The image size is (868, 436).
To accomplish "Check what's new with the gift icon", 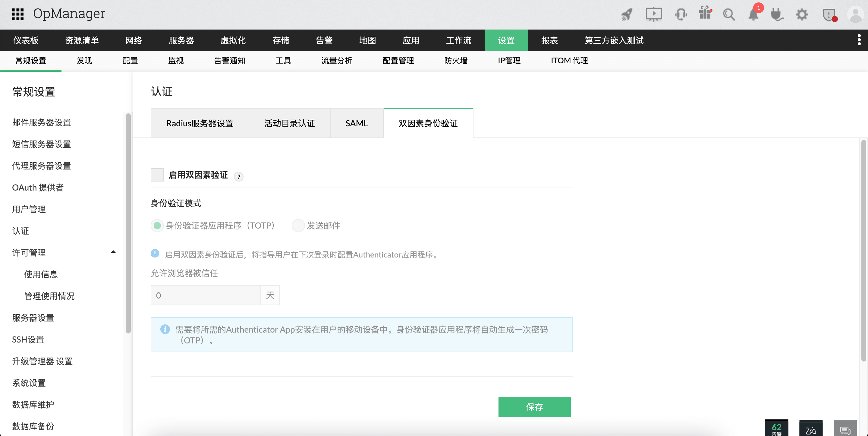I will pos(705,14).
